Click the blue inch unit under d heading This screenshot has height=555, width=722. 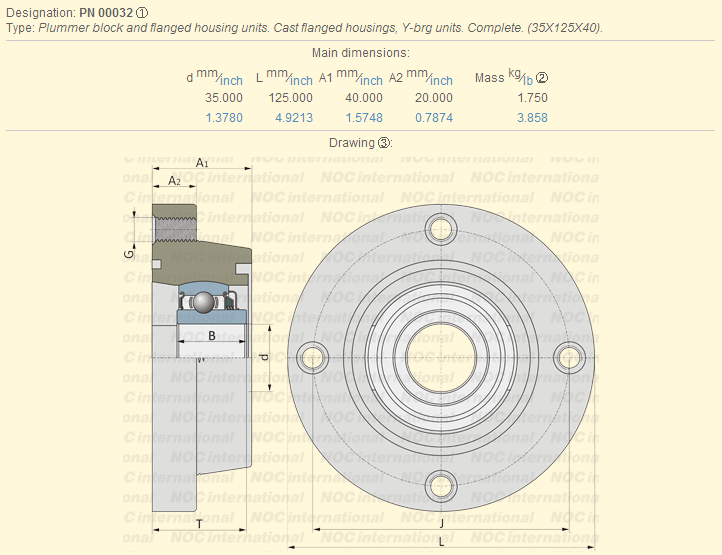coord(232,81)
